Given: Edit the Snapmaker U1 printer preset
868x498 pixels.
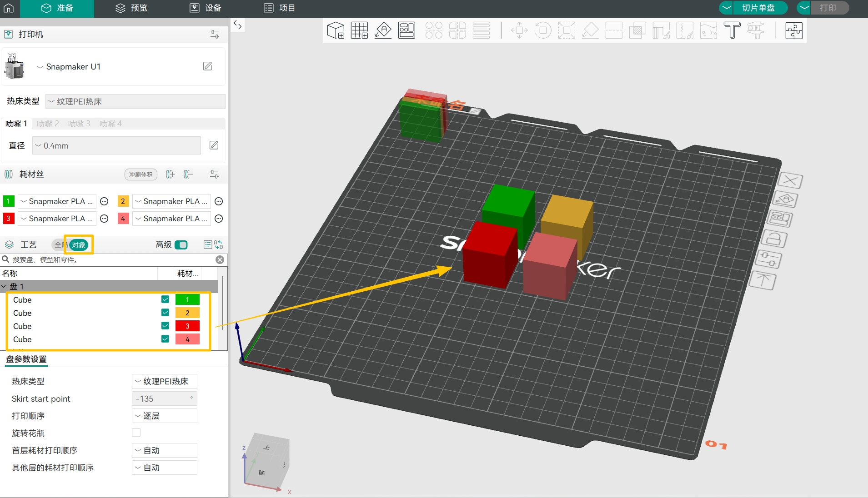Looking at the screenshot, I should (207, 66).
